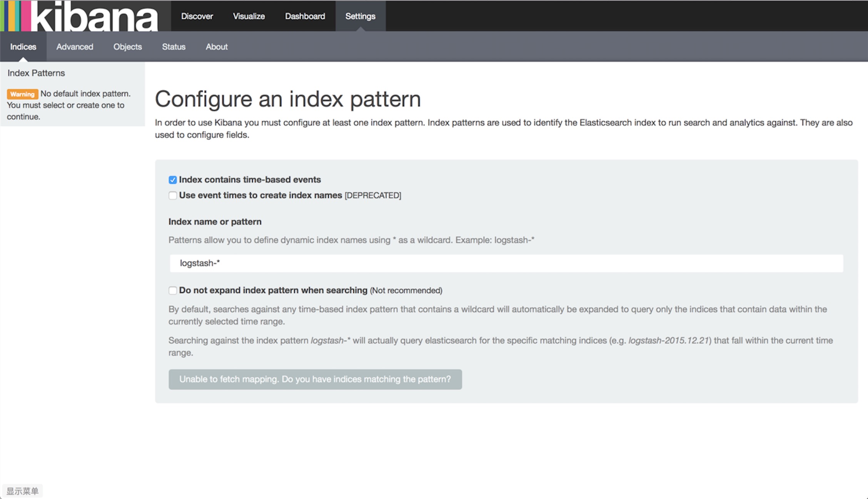Viewport: 868px width, 499px height.
Task: Click the 显示菜单 button at bottom left
Action: (x=22, y=491)
